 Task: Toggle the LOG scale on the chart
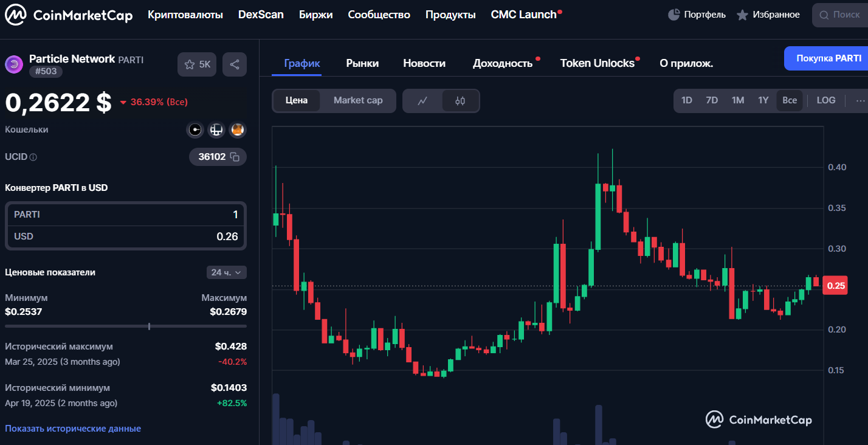[826, 100]
